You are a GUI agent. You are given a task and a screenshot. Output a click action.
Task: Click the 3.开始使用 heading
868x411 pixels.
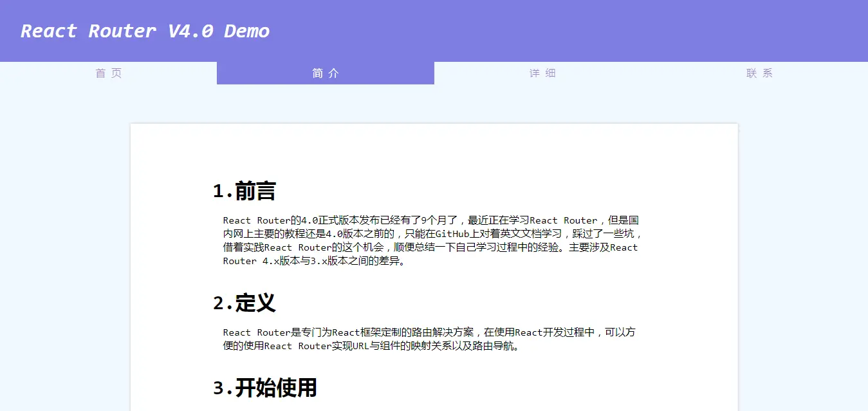coord(265,388)
